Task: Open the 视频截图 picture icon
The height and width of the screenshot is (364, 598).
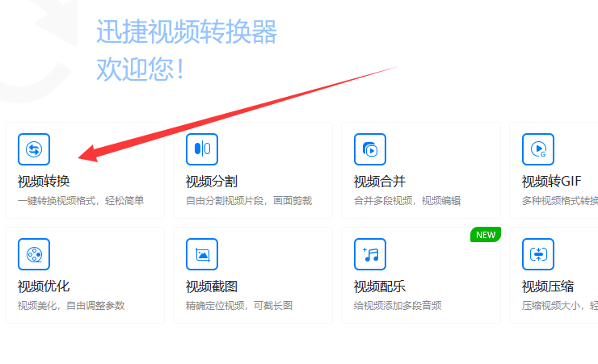Action: pyautogui.click(x=202, y=254)
